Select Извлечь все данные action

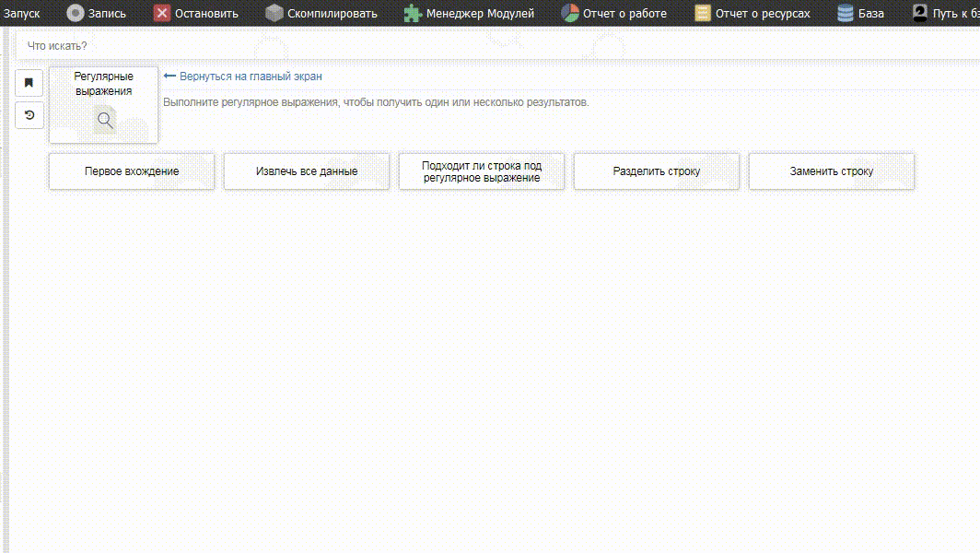[307, 171]
